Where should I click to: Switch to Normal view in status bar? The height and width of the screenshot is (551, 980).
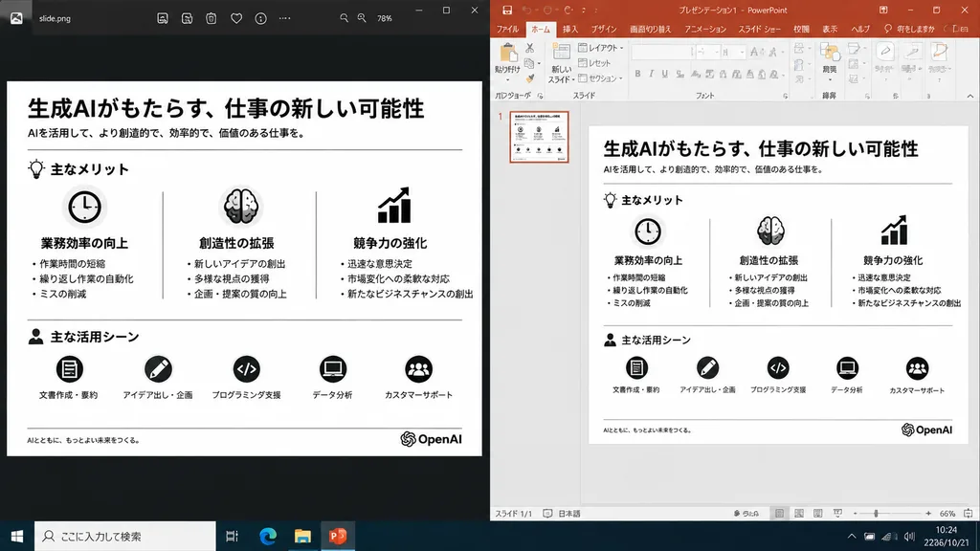pyautogui.click(x=779, y=514)
